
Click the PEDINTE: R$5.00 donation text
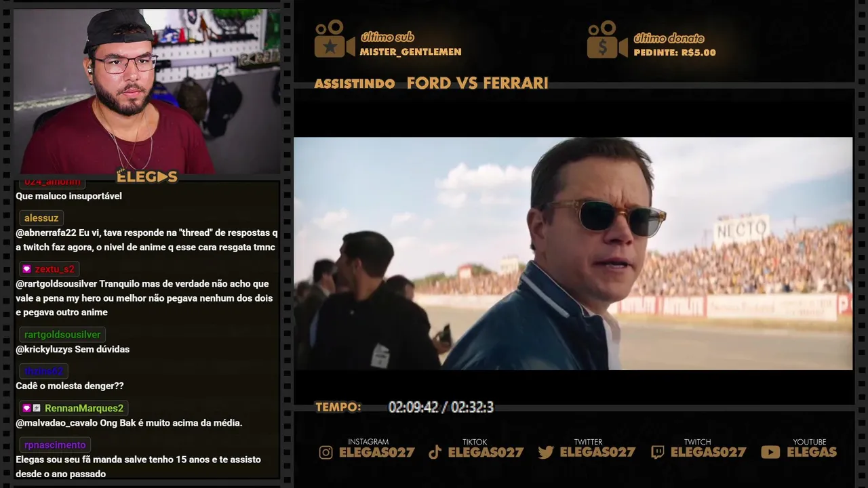click(675, 53)
